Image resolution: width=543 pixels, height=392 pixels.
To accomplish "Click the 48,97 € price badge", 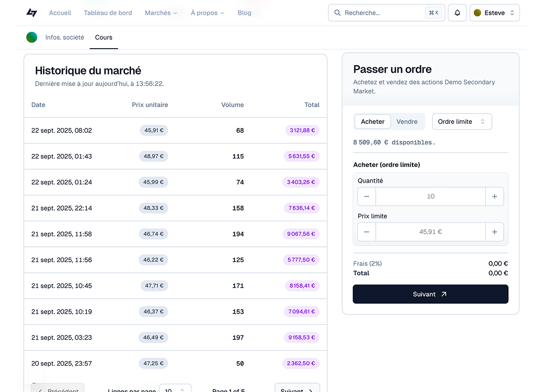I will pyautogui.click(x=153, y=156).
